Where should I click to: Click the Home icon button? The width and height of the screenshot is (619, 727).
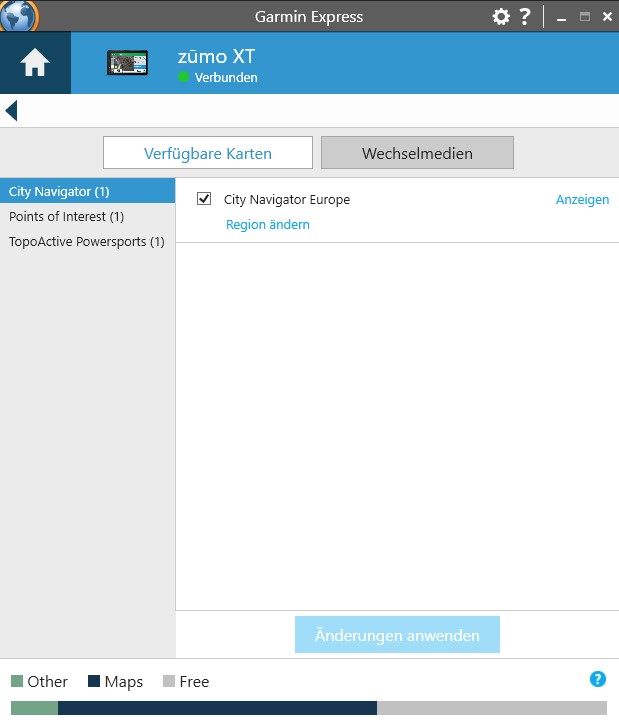[x=35, y=63]
